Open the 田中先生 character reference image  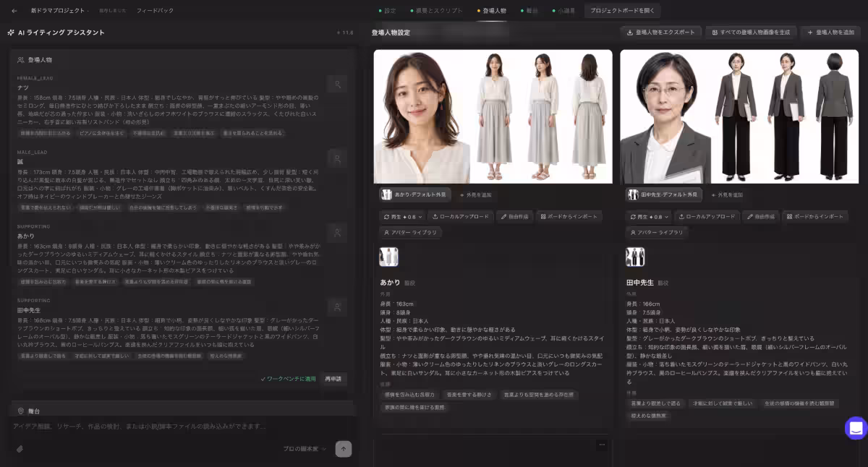[739, 116]
